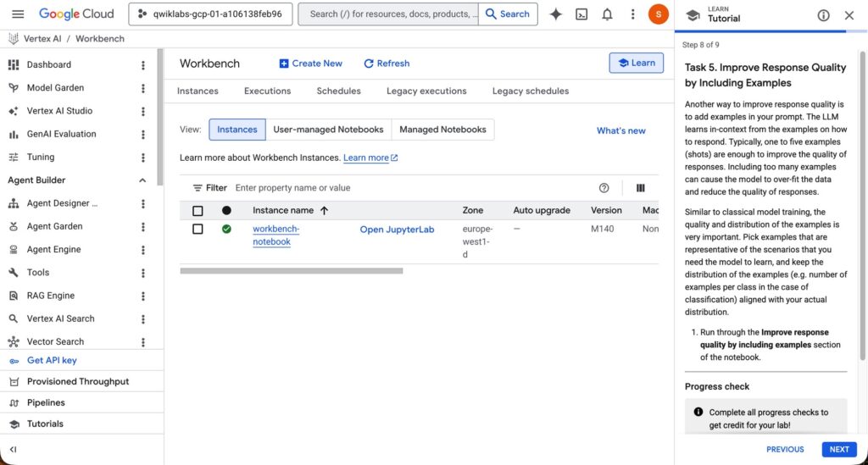Go to PREVIOUS tutorial step
The image size is (868, 465).
click(785, 450)
